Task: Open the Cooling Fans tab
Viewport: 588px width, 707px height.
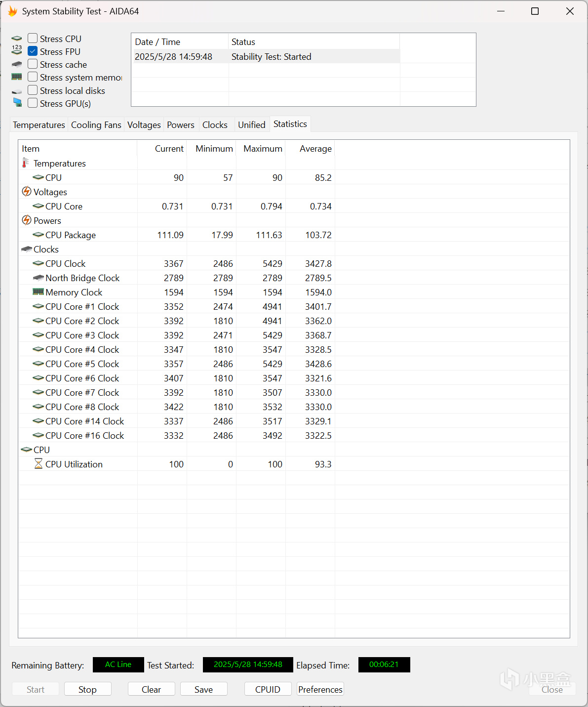Action: [96, 125]
